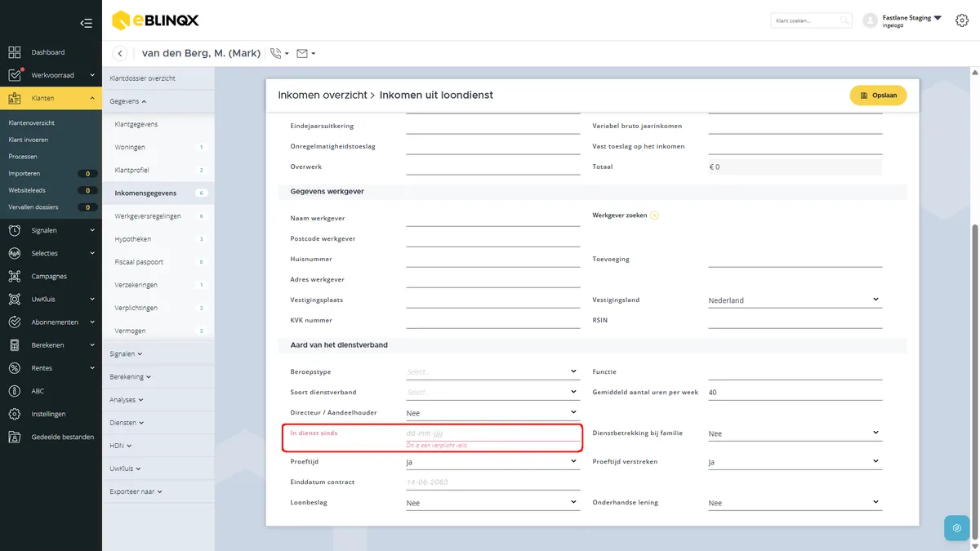Click the Werkgever zoeken search icon
The height and width of the screenshot is (551, 980).
pos(654,216)
